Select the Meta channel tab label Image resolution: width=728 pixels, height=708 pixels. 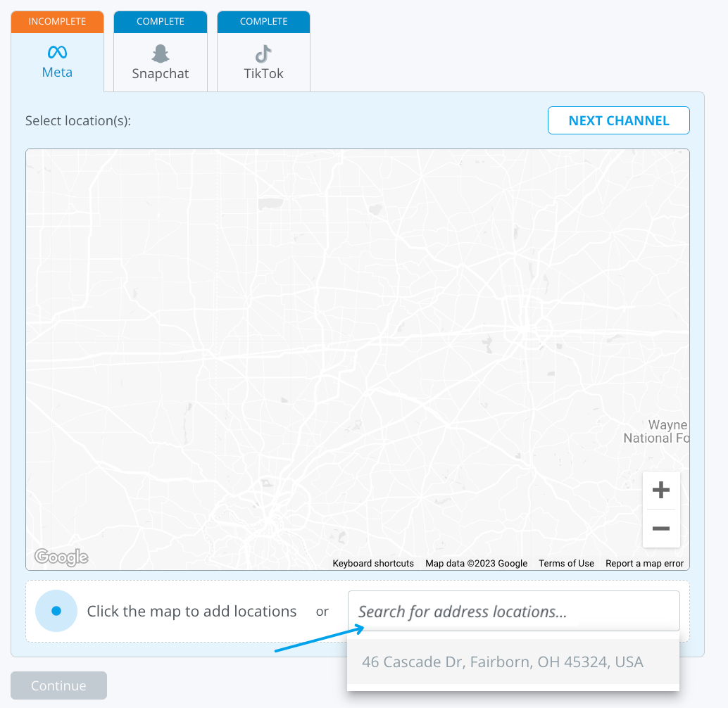click(x=57, y=72)
